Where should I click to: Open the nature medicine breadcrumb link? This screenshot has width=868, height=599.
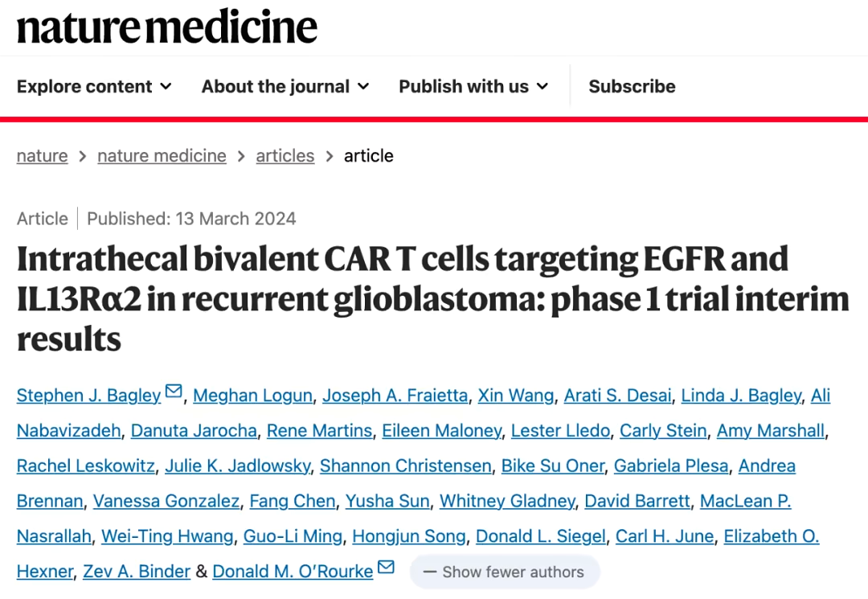click(162, 156)
